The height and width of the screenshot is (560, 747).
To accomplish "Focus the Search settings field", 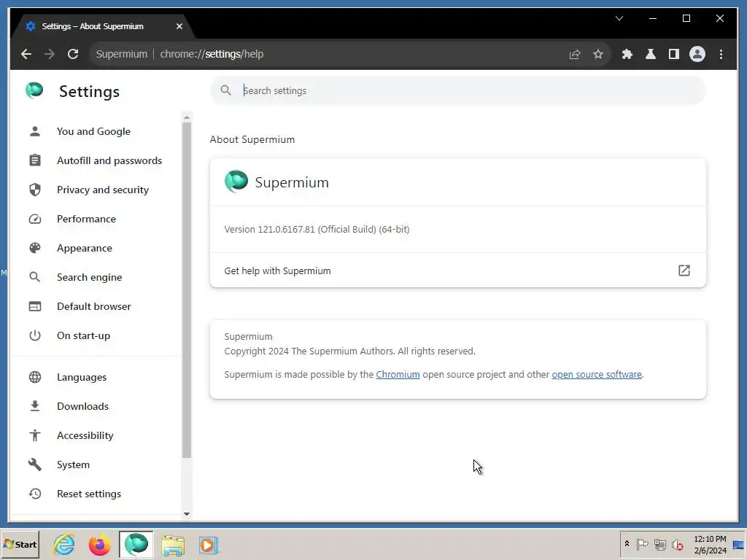I will coord(458,90).
